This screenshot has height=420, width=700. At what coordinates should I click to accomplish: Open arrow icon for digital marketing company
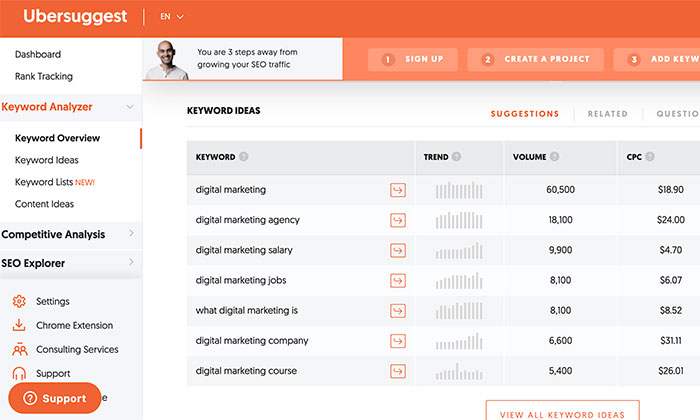click(x=398, y=341)
